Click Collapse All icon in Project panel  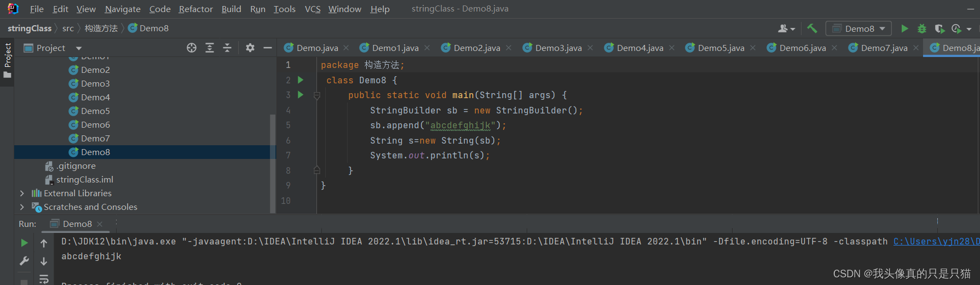[x=227, y=48]
